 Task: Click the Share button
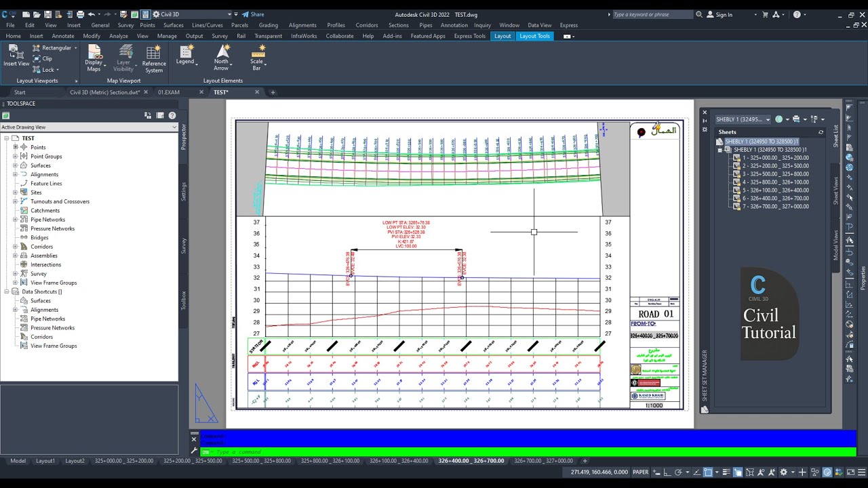(254, 14)
